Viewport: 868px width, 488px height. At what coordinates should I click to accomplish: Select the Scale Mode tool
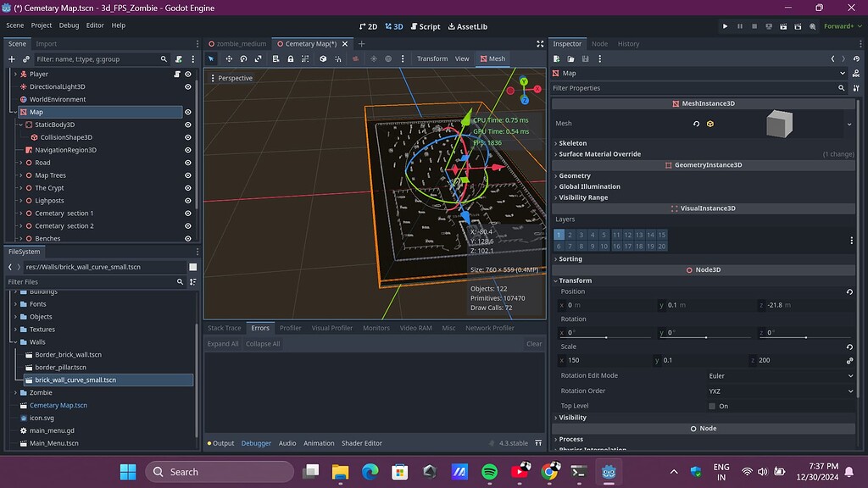[258, 58]
